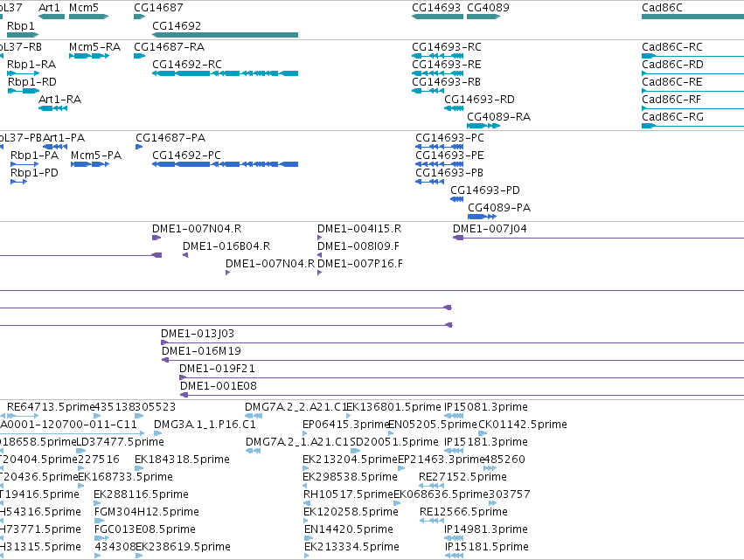Select the CG14693-RD transcript label
744x560 pixels.
click(479, 100)
